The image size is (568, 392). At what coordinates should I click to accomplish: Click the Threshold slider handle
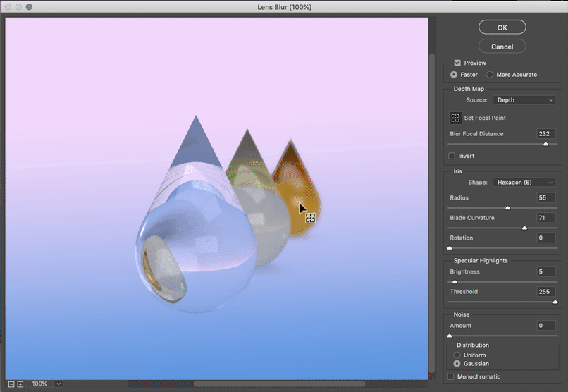click(555, 302)
